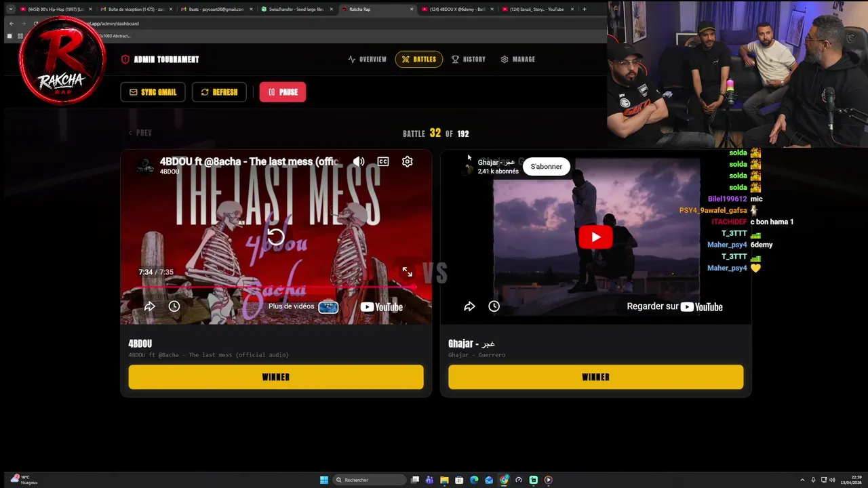Pause the tournament with Pause button
Viewport: 868px width, 488px height.
tap(283, 92)
